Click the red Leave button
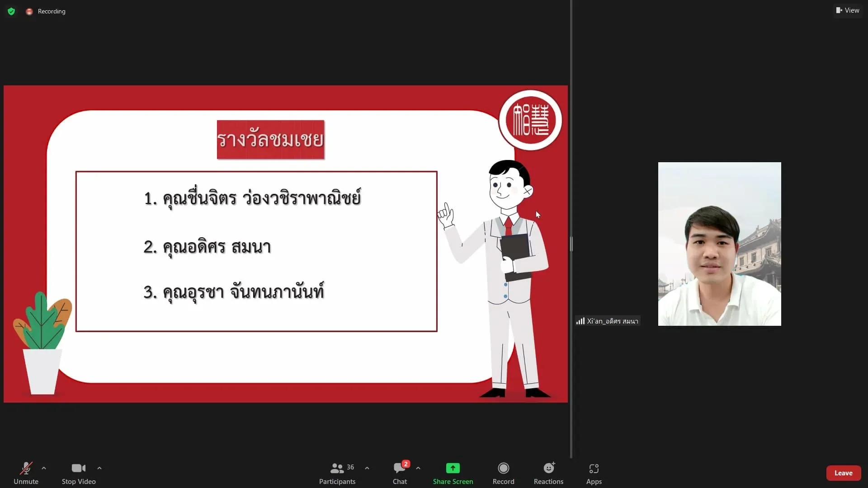 843,473
